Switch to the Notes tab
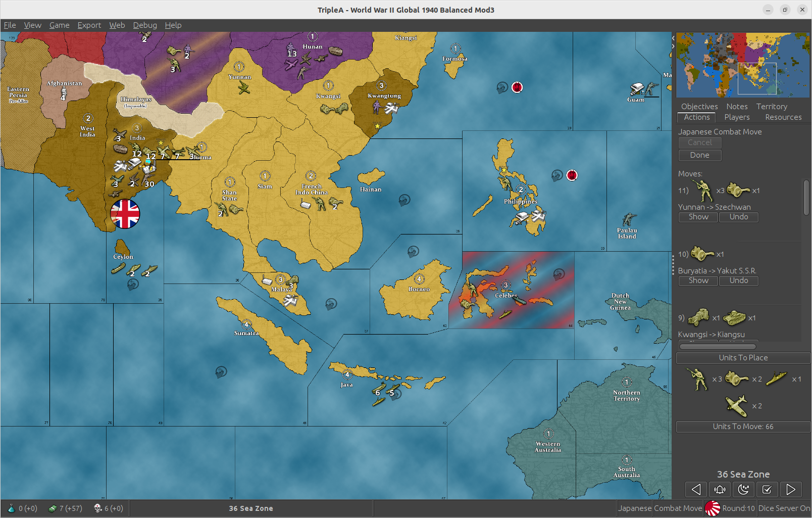812x518 pixels. point(737,107)
